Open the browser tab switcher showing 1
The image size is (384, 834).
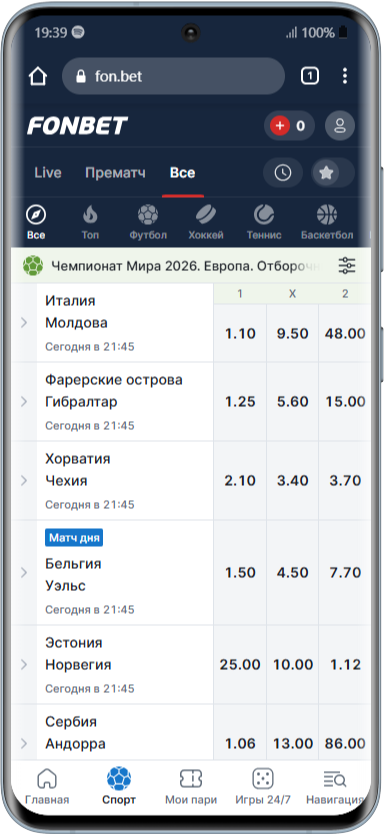coord(310,76)
